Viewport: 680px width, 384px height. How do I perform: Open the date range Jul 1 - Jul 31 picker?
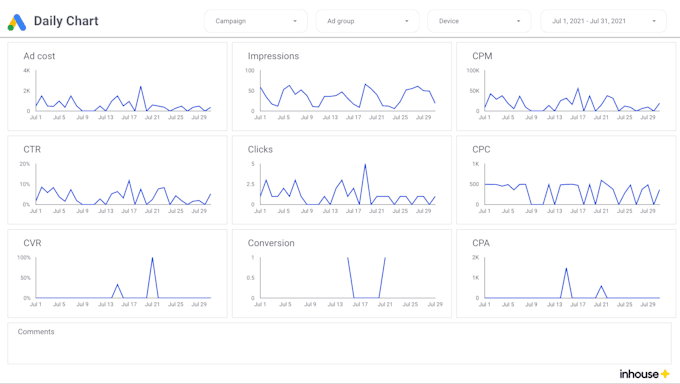[x=603, y=21]
